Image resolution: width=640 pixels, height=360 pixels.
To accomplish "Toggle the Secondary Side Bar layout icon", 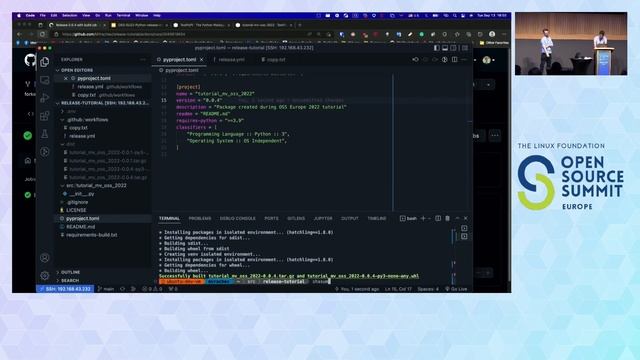I will tap(453, 48).
